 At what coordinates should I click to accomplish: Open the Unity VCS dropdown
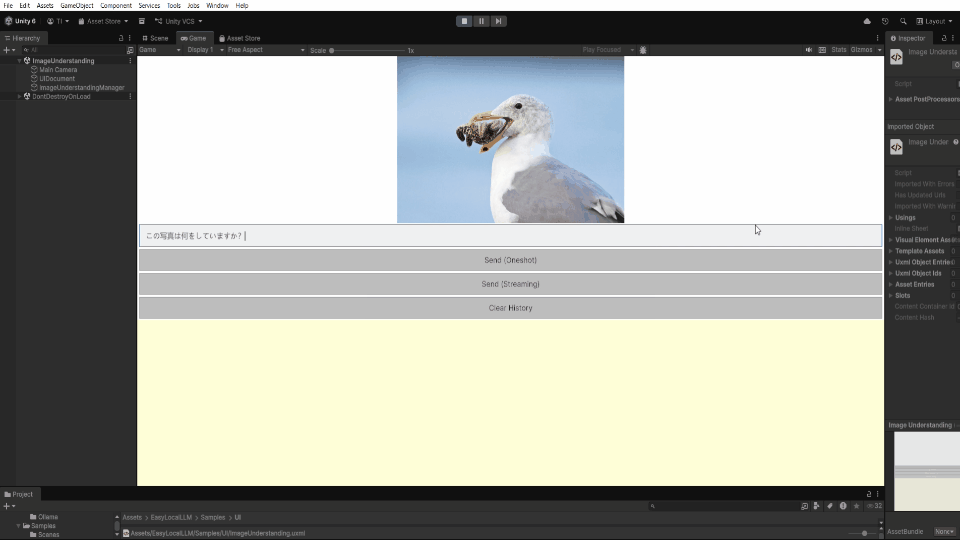(178, 21)
